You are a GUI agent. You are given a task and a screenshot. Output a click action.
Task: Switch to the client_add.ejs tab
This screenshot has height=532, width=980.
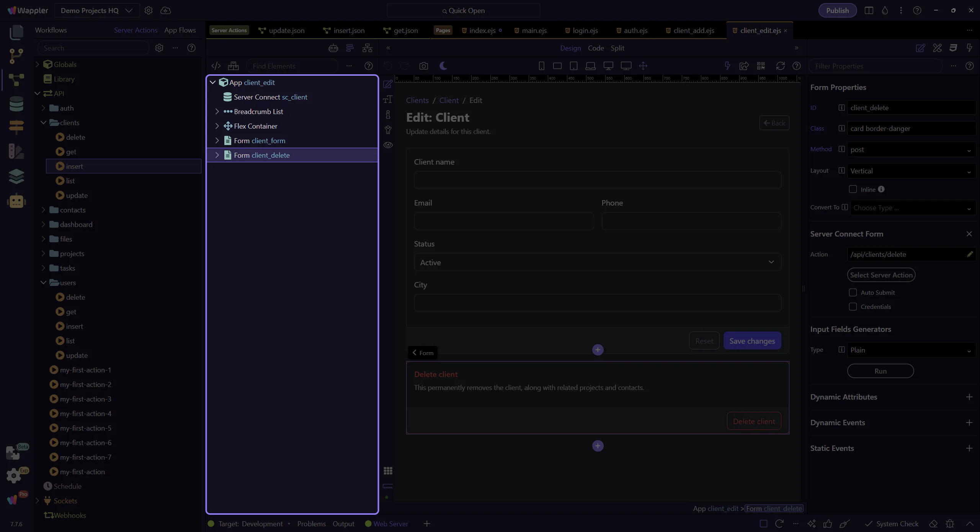(693, 31)
